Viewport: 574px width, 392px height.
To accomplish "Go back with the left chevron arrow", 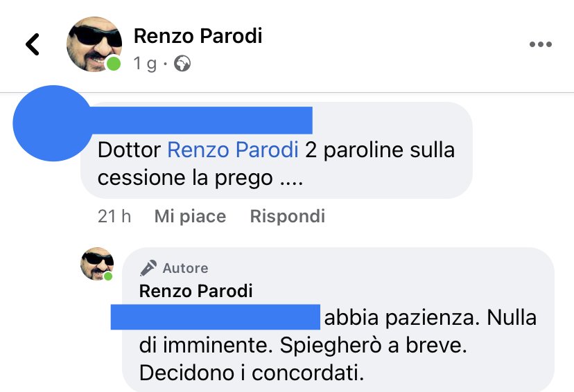I will [33, 44].
